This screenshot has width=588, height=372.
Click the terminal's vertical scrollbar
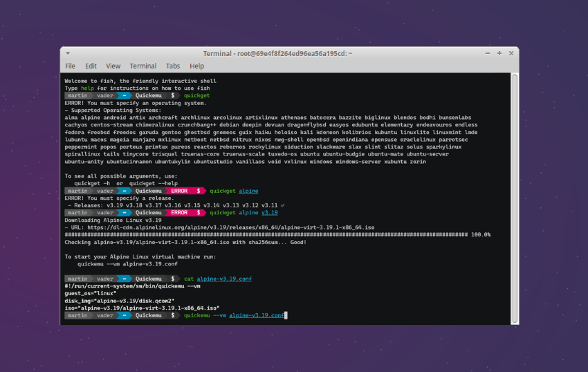[514, 194]
